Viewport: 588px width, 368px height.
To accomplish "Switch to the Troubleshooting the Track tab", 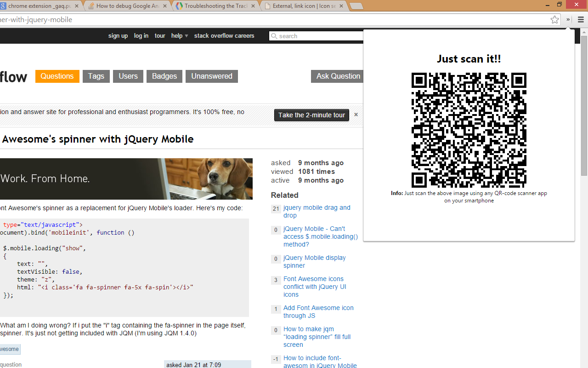I will pyautogui.click(x=214, y=6).
